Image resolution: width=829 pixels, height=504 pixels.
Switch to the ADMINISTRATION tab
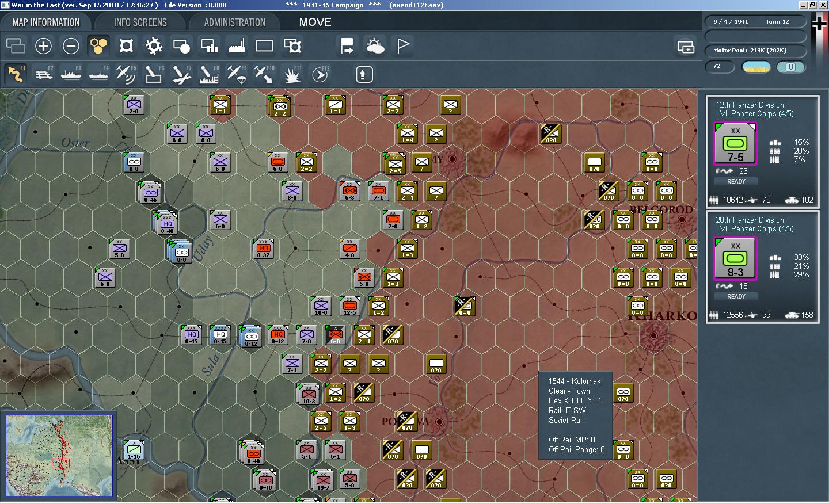coord(234,22)
